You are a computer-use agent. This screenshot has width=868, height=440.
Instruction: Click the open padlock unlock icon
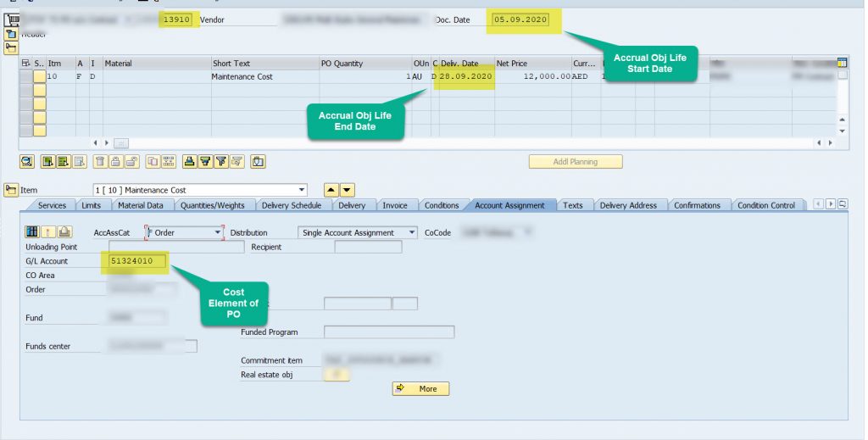point(131,162)
